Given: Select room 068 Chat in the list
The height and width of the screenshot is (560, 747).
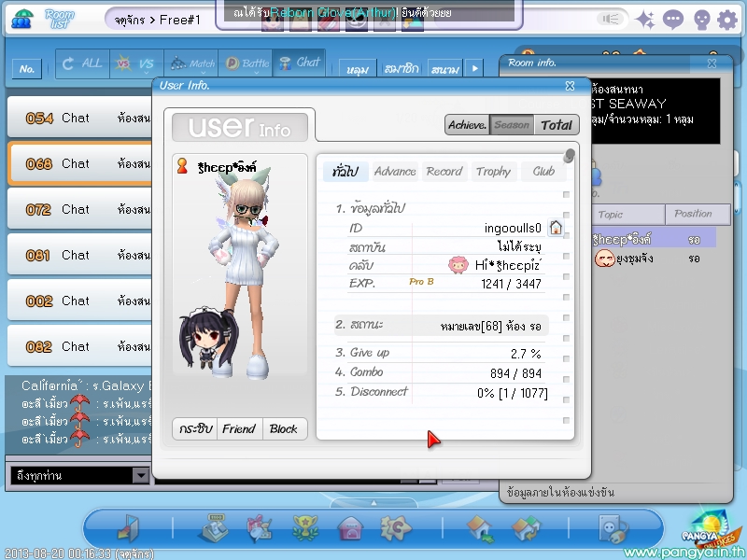Looking at the screenshot, I should [80, 163].
